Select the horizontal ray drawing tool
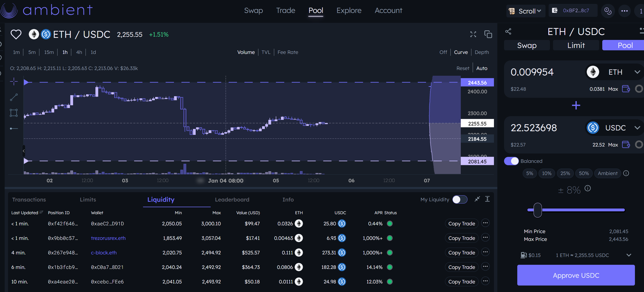Image resolution: width=644 pixels, height=292 pixels. coord(14,128)
